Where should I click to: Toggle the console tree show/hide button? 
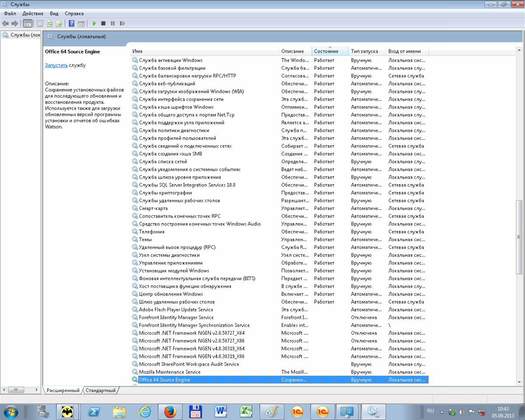point(28,23)
